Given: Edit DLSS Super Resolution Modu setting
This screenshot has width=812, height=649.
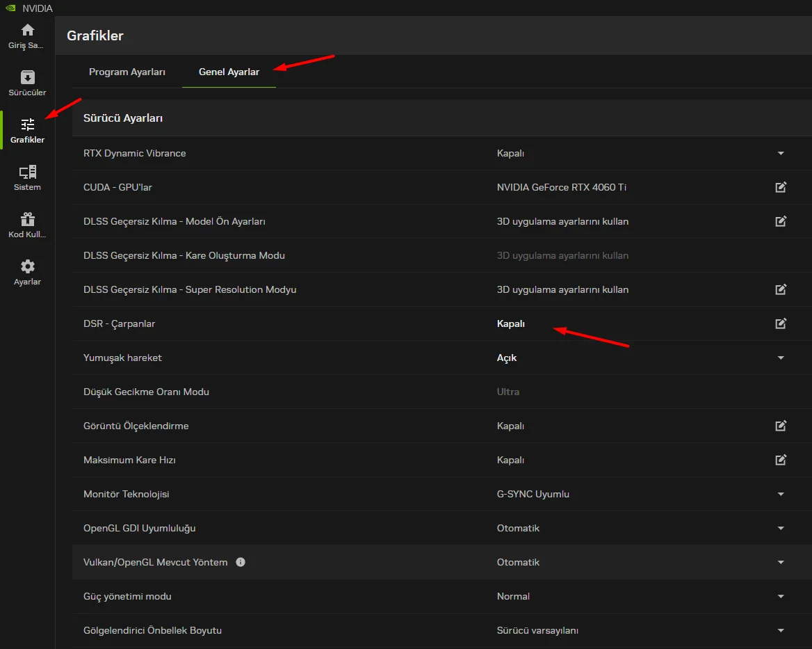Looking at the screenshot, I should pyautogui.click(x=781, y=289).
